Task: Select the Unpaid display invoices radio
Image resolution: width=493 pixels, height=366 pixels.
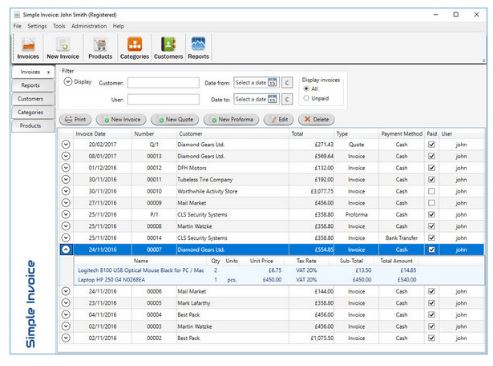Action: (x=306, y=98)
